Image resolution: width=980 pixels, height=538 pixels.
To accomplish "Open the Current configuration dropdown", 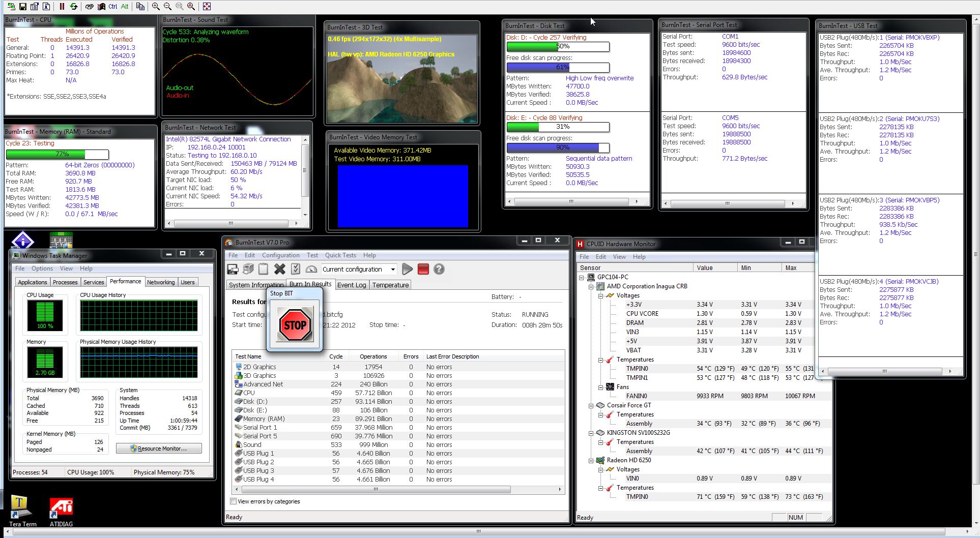I will [x=393, y=270].
